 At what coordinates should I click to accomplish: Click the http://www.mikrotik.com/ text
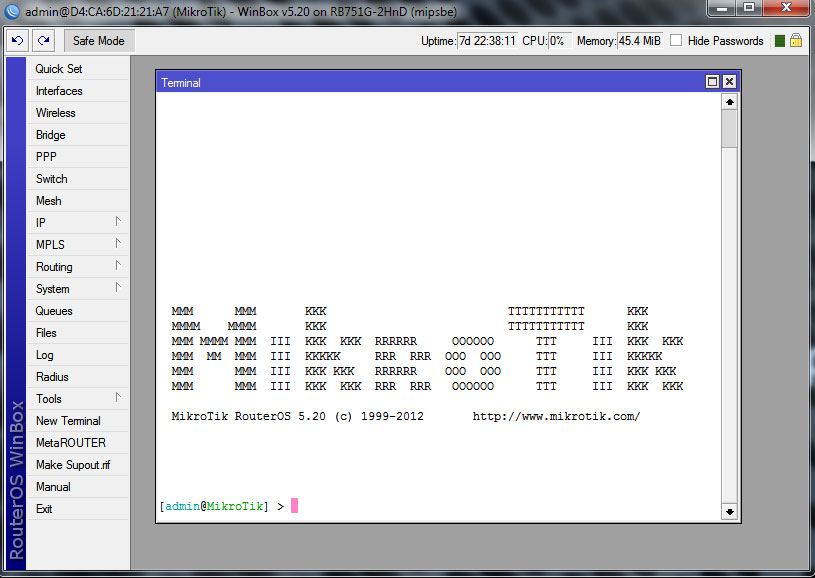click(556, 416)
